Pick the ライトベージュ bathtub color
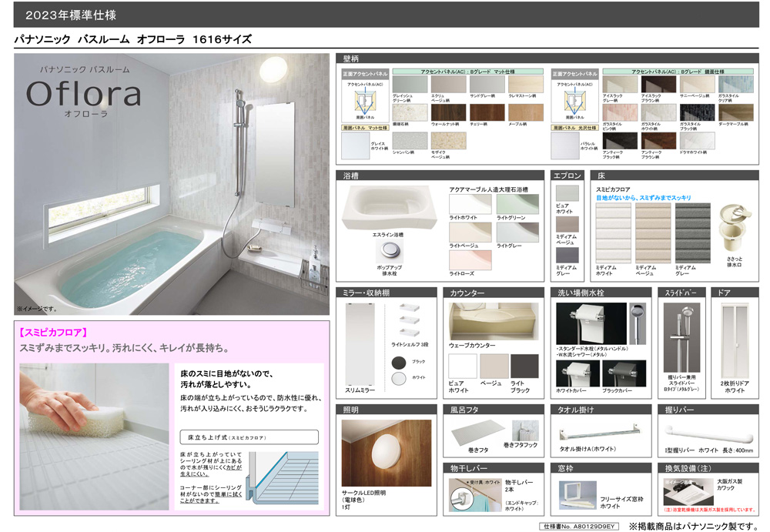 (x=470, y=233)
